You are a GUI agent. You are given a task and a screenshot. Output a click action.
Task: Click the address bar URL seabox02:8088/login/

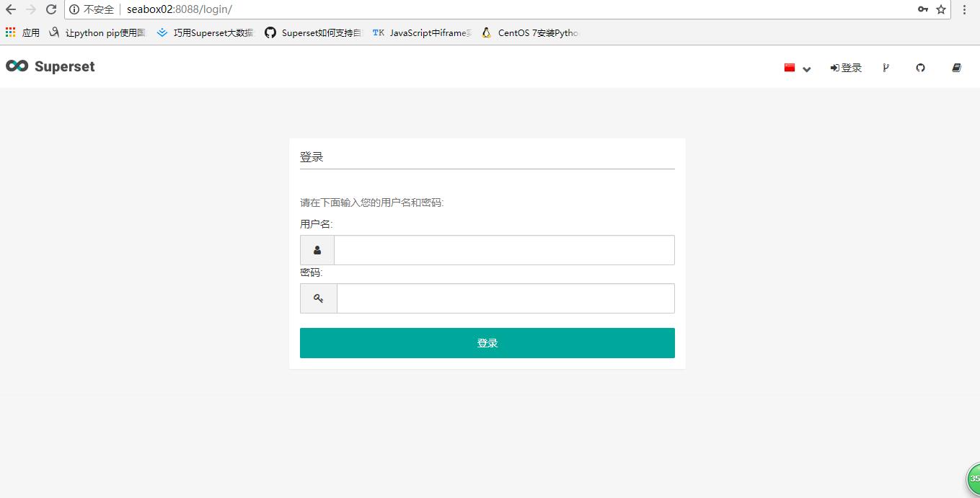pyautogui.click(x=179, y=9)
